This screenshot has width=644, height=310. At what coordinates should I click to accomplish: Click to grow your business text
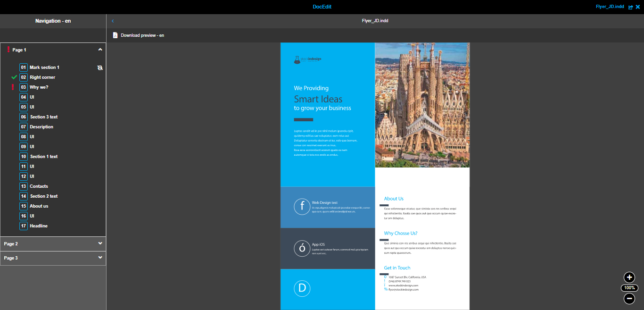pyautogui.click(x=322, y=108)
